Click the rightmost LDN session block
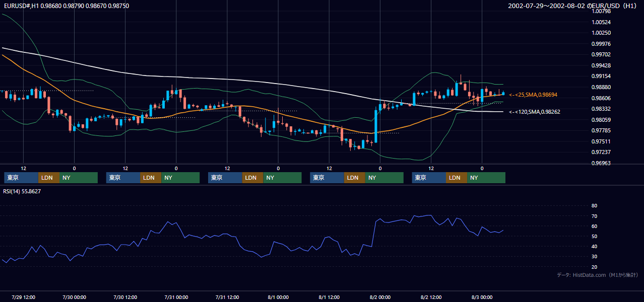 point(457,178)
